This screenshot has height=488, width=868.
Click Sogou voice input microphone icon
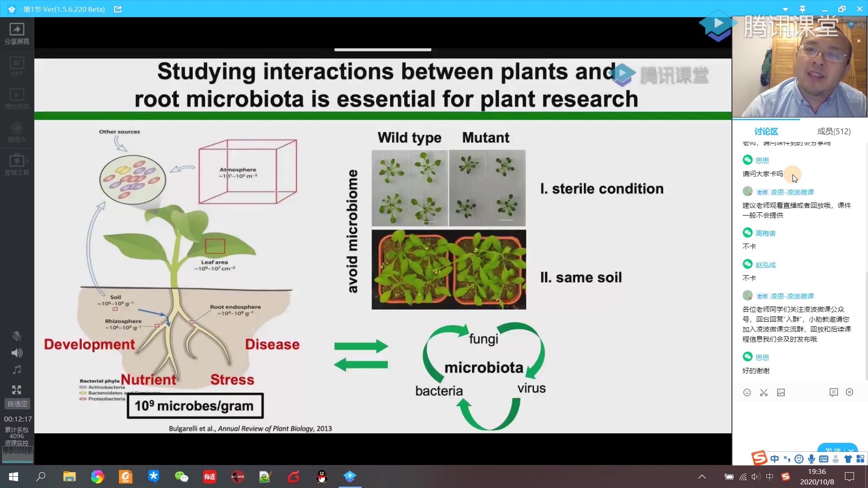point(811,459)
